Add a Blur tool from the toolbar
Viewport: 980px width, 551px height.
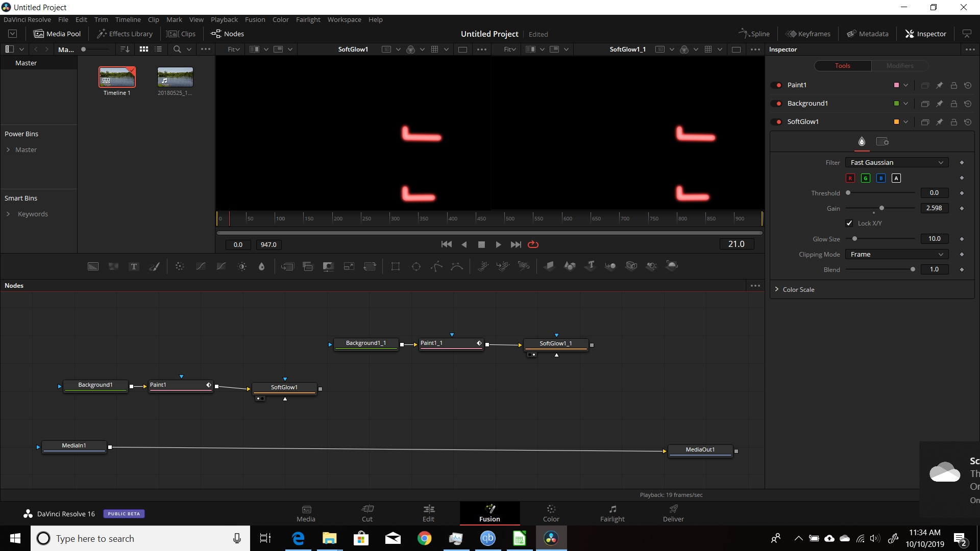pos(262,266)
